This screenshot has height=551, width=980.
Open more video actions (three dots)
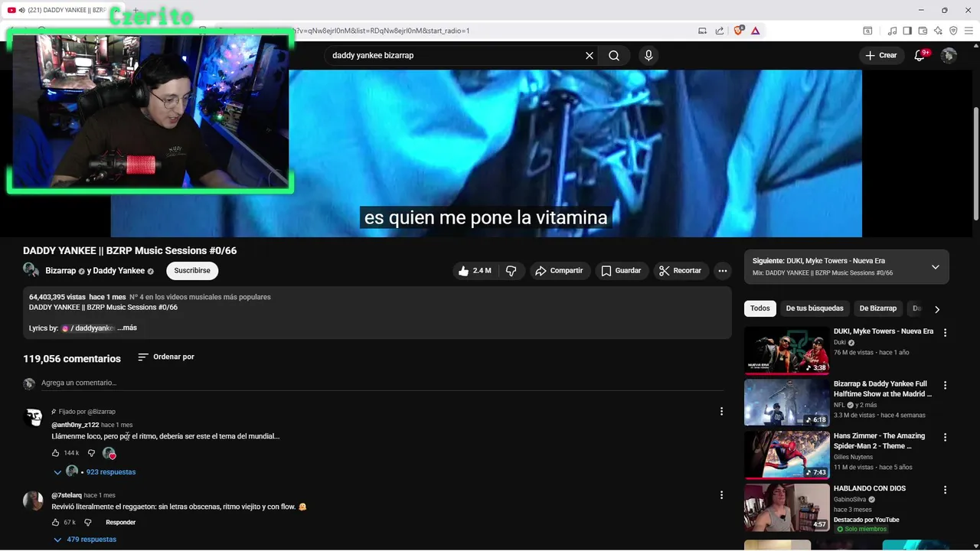[722, 271]
